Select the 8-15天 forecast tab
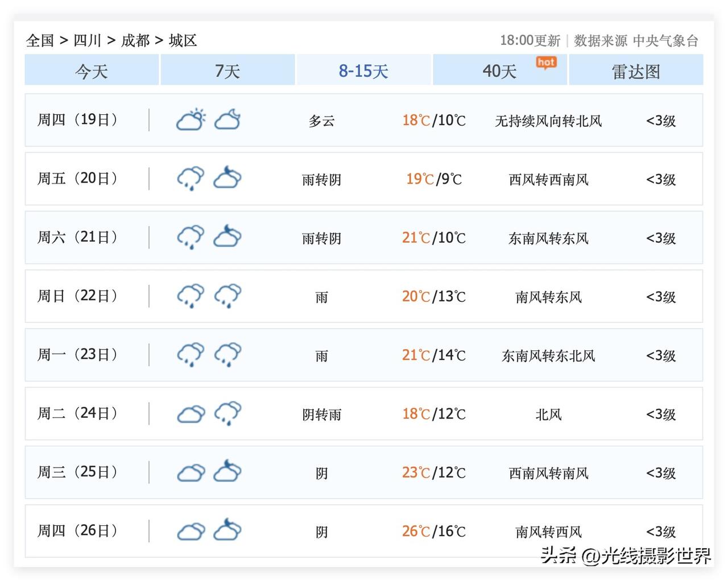The width and height of the screenshot is (728, 581). (x=364, y=70)
